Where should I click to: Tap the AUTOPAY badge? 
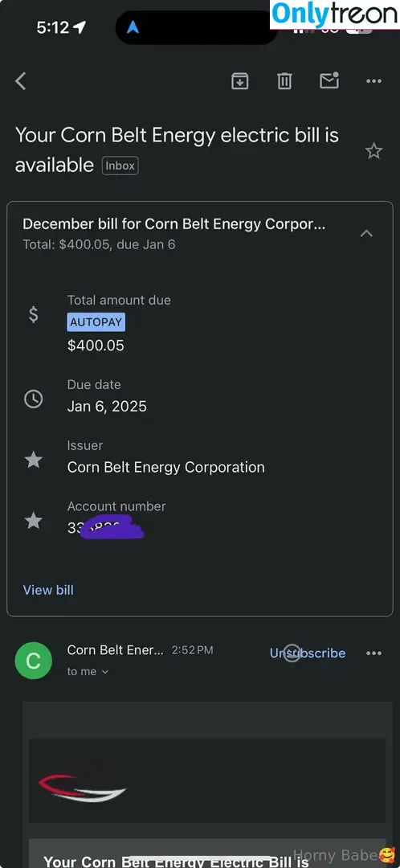(x=96, y=322)
